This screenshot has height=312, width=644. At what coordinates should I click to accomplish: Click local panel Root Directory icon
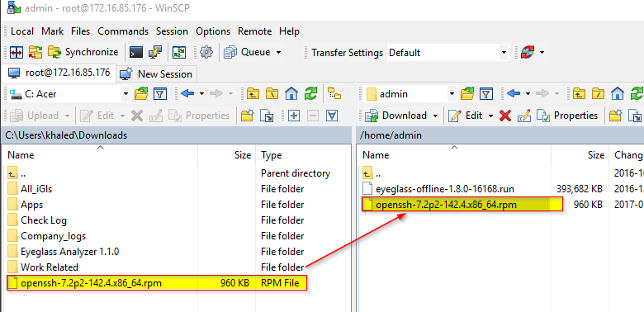click(x=272, y=94)
